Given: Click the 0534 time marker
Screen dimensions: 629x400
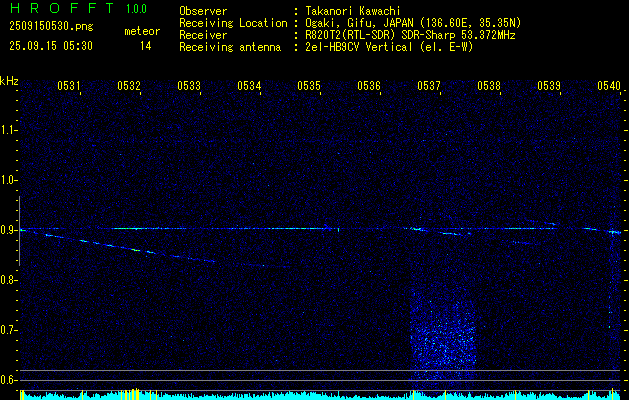Looking at the screenshot, I should 249,85.
